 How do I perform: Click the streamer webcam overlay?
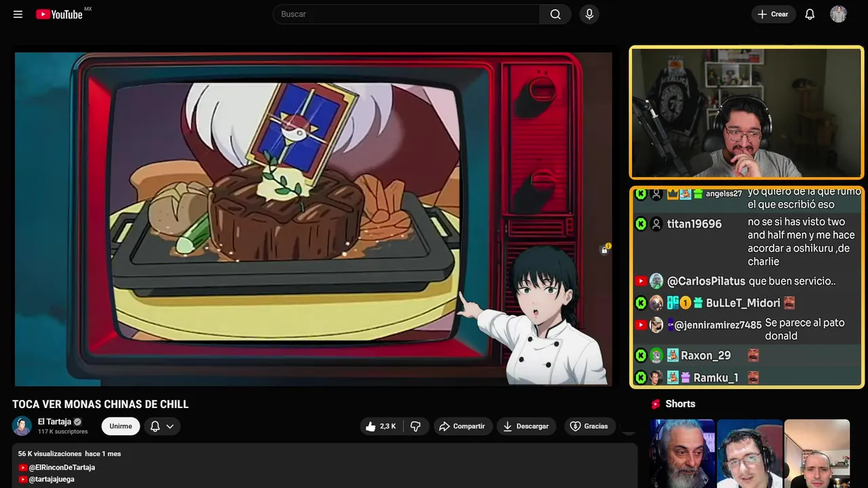747,113
